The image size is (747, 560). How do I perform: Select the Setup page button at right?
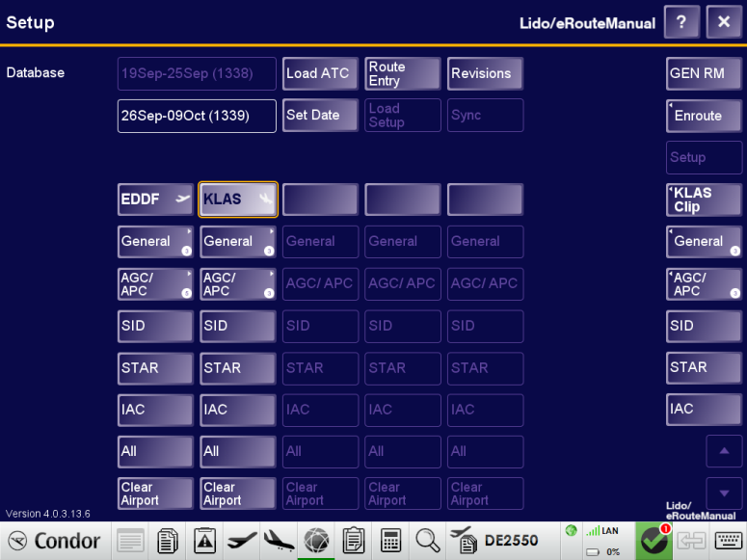704,157
